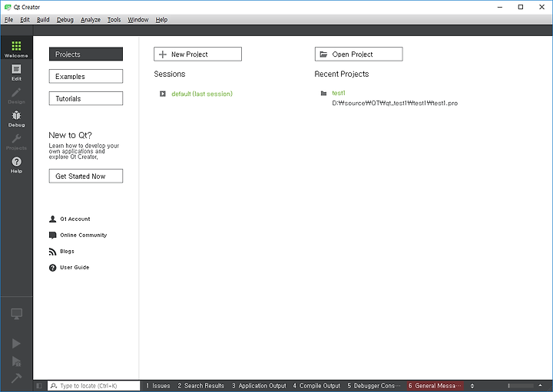Show the Issues pane

pos(158,386)
